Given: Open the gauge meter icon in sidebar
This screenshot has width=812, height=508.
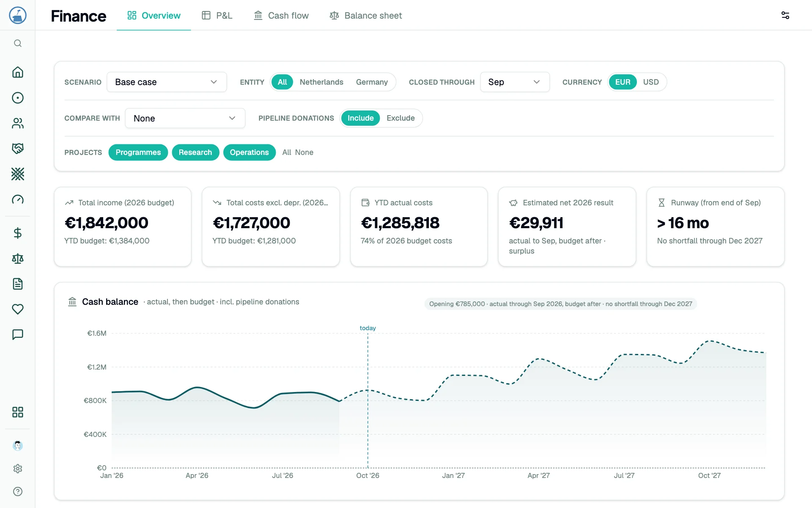Looking at the screenshot, I should pyautogui.click(x=18, y=199).
